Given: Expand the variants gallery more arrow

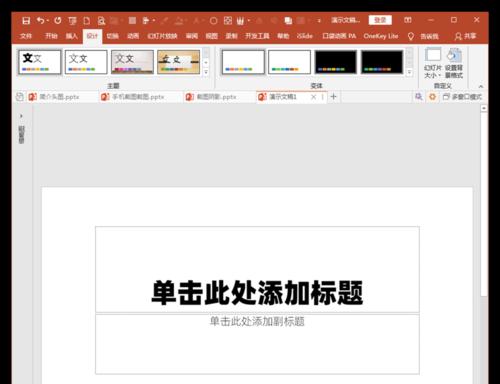Looking at the screenshot, I should pyautogui.click(x=410, y=72).
